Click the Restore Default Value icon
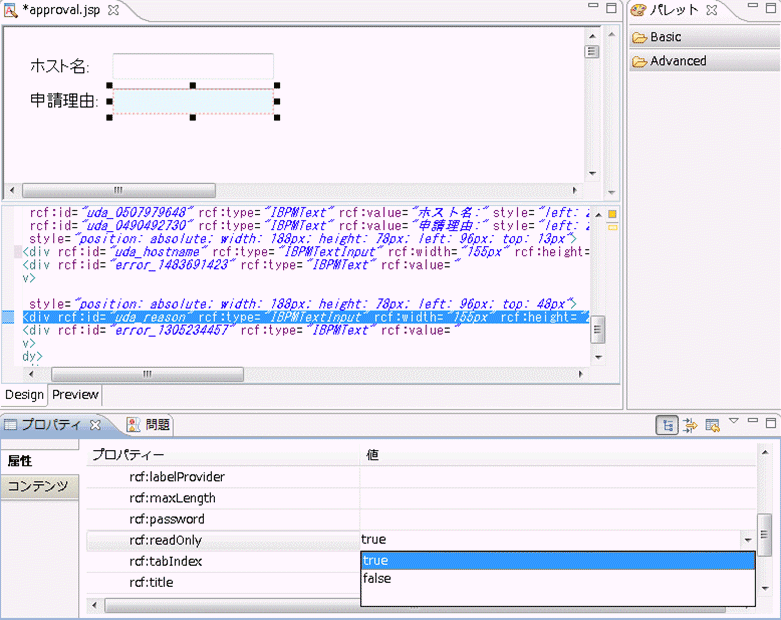 click(712, 425)
